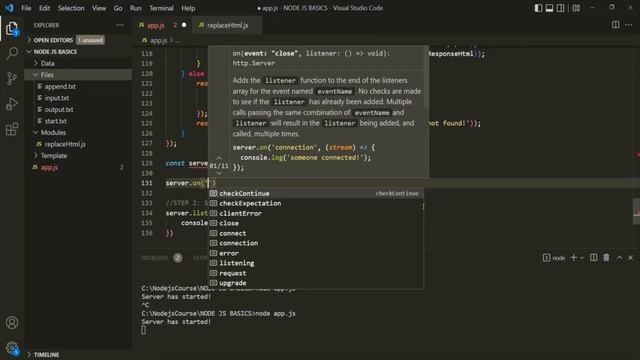Open replaceHtml.js in Explorer tree
Viewport: 640px width, 360px height.
78,144
